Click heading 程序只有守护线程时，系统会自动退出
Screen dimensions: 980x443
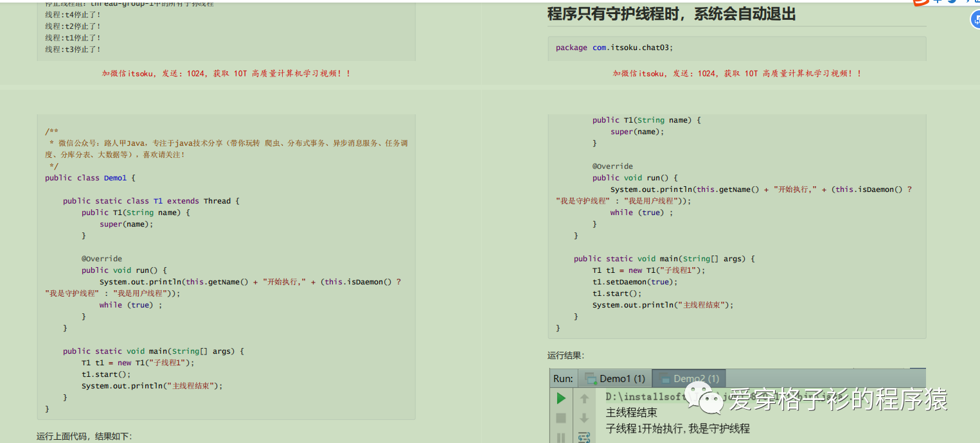pyautogui.click(x=672, y=13)
